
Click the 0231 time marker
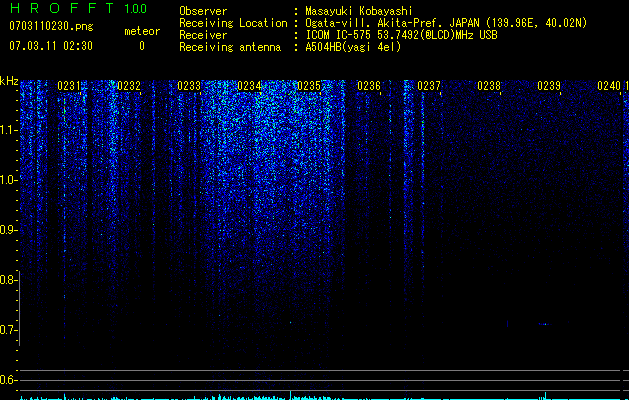click(69, 86)
